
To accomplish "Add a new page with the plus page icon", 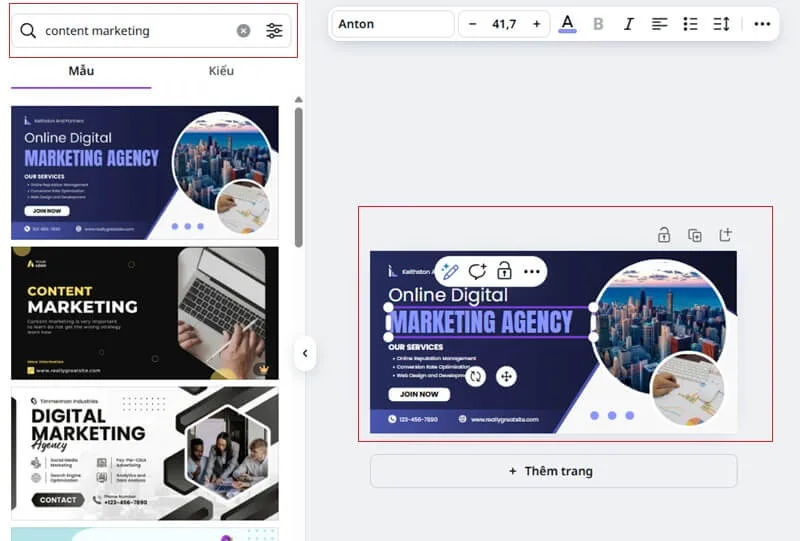I will tap(725, 235).
